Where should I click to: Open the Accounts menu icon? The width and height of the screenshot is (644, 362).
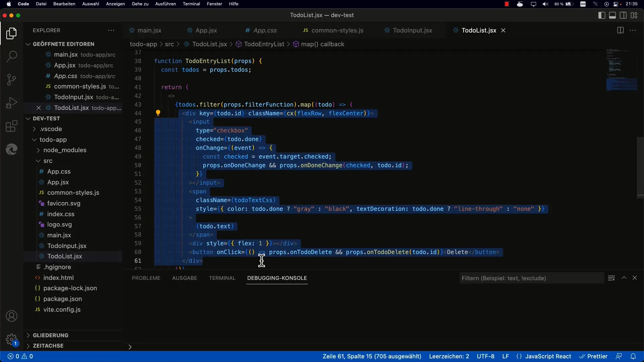pos(11,316)
